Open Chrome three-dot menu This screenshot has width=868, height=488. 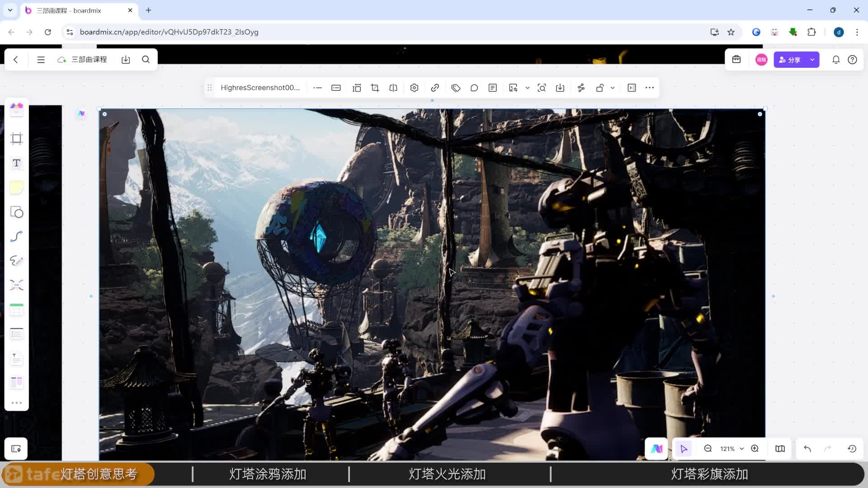857,32
